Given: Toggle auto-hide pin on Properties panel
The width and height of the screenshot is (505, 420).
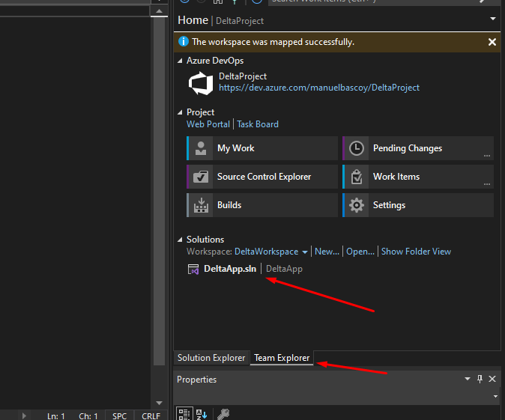Looking at the screenshot, I should (480, 380).
